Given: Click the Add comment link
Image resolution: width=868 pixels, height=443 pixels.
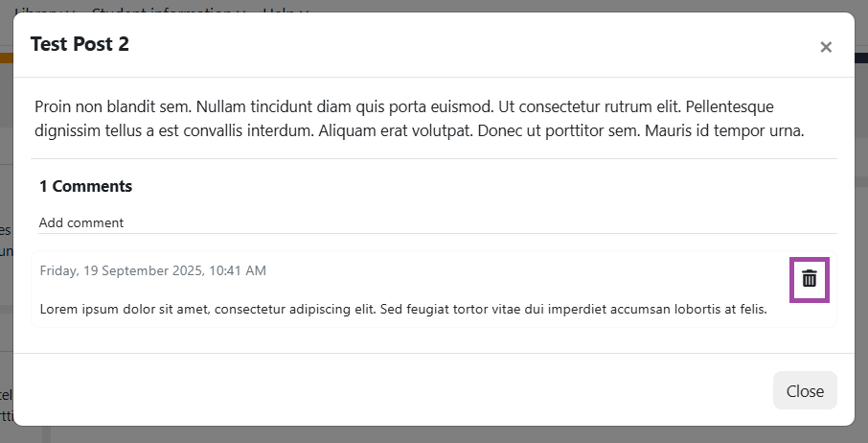Looking at the screenshot, I should [x=81, y=222].
